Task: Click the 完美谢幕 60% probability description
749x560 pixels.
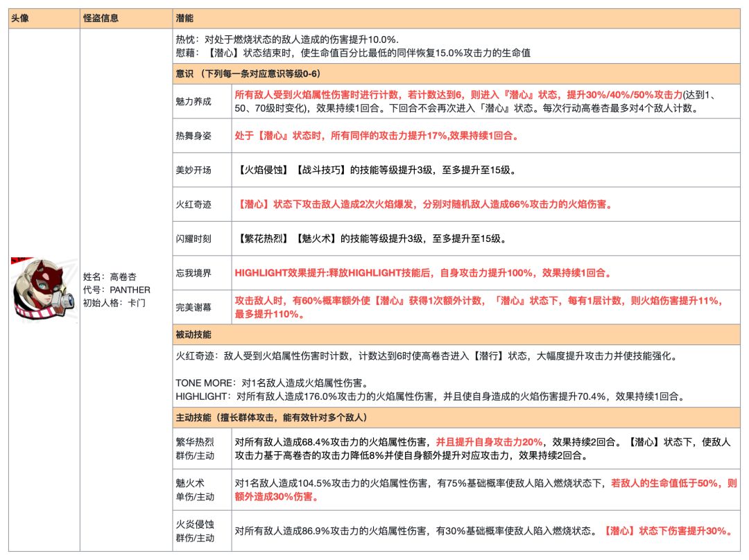Action: tap(479, 308)
